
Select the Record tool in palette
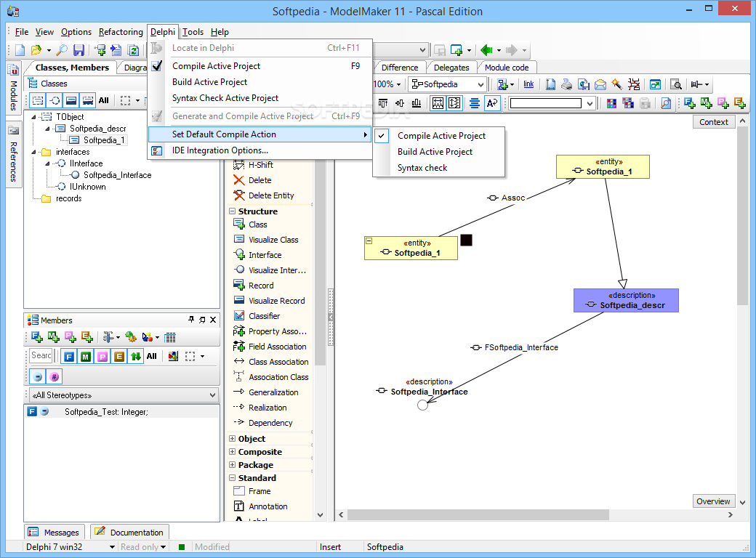pos(260,286)
